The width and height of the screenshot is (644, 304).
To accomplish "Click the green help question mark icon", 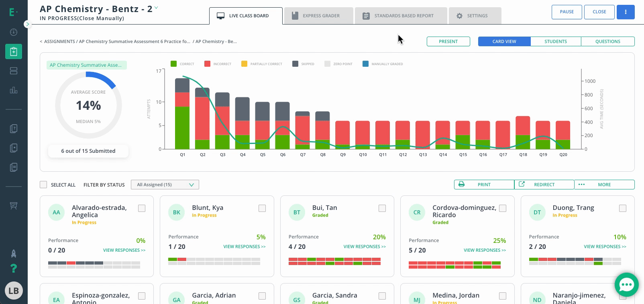I will [14, 268].
